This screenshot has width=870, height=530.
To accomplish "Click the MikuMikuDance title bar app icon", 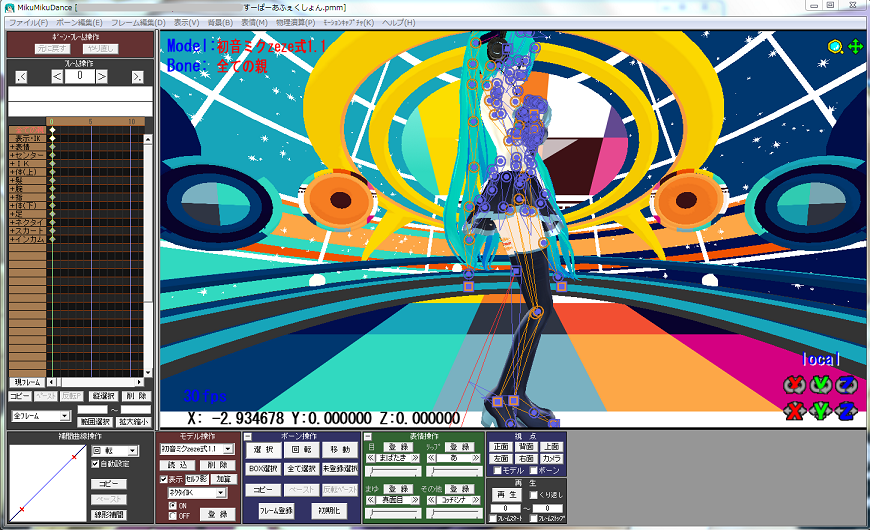I will (9, 8).
